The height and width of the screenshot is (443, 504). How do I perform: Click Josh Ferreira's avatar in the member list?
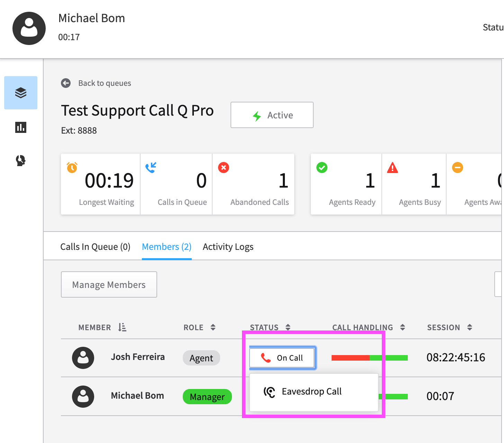83,358
